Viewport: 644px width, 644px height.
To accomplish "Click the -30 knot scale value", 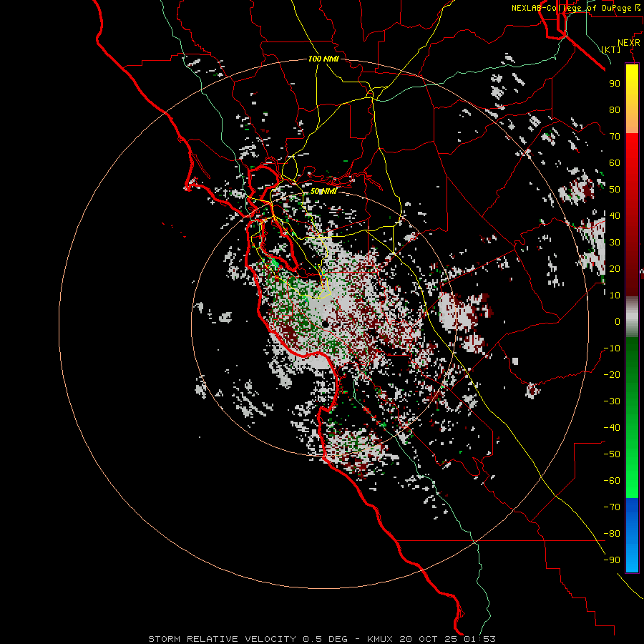I will tap(612, 401).
